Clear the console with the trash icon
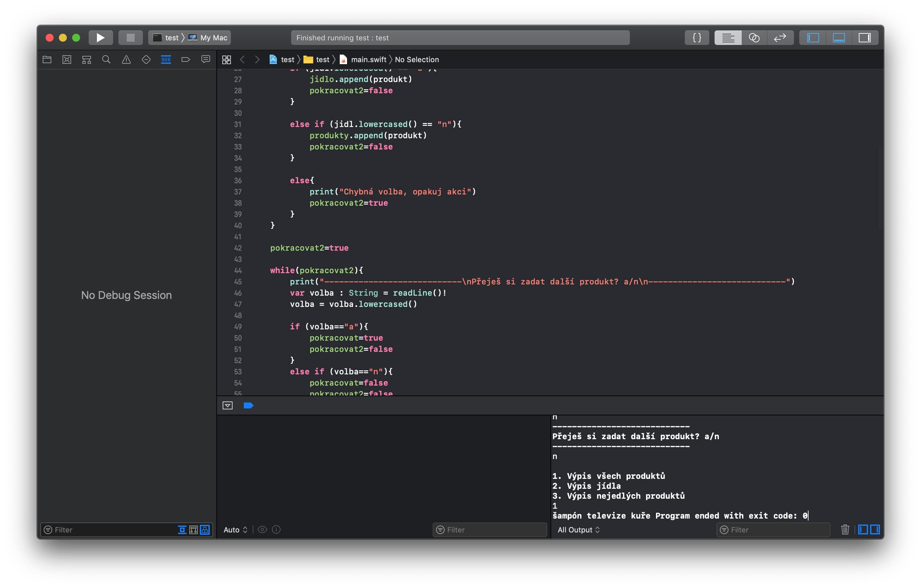 point(845,529)
